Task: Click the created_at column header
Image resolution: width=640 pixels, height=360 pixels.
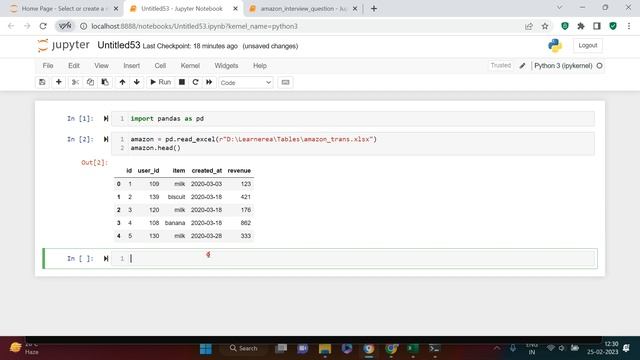Action: [207, 171]
